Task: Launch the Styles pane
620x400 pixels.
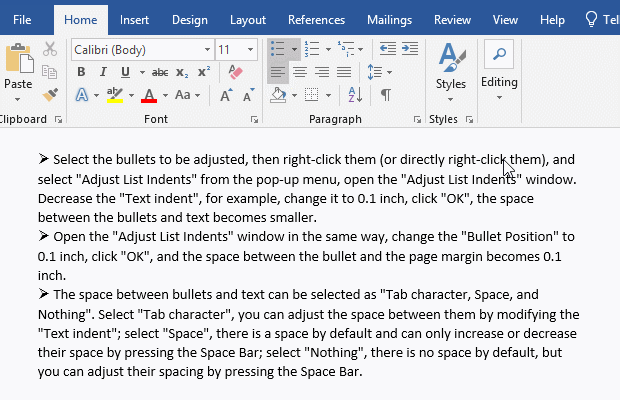Action: pos(469,119)
